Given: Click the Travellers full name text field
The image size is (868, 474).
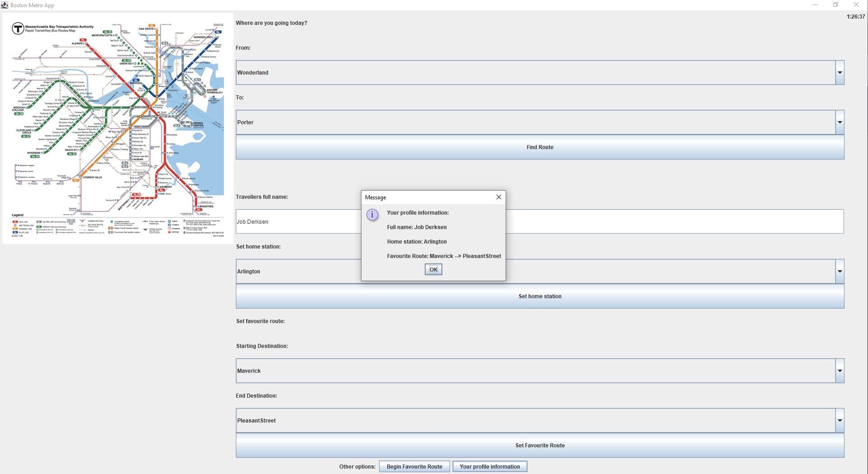Looking at the screenshot, I should (x=540, y=221).
